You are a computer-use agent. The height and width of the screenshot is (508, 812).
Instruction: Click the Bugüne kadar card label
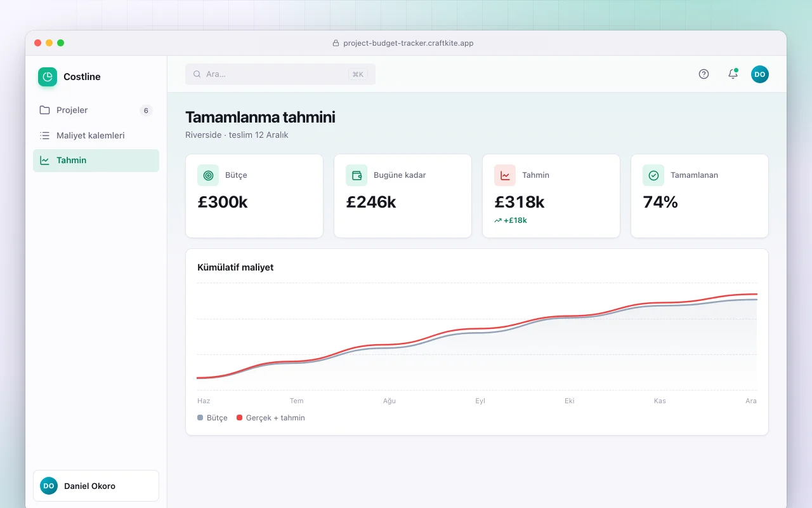(x=400, y=175)
